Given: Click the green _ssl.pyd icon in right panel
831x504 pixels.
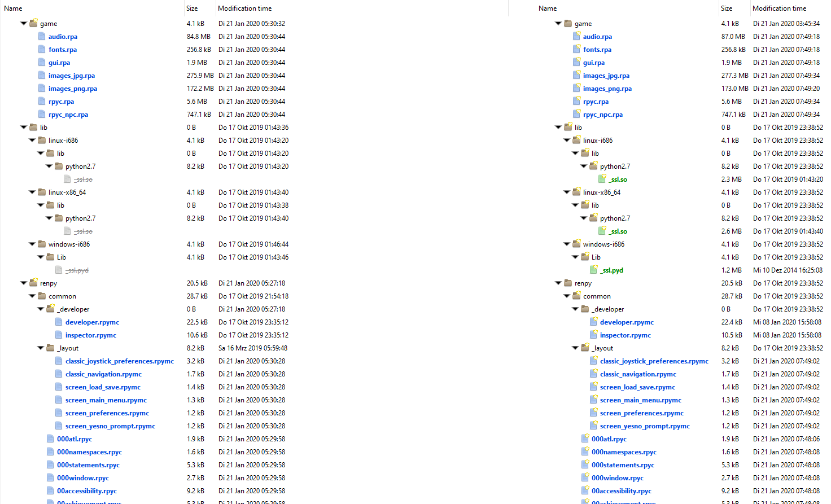Looking at the screenshot, I should 594,270.
